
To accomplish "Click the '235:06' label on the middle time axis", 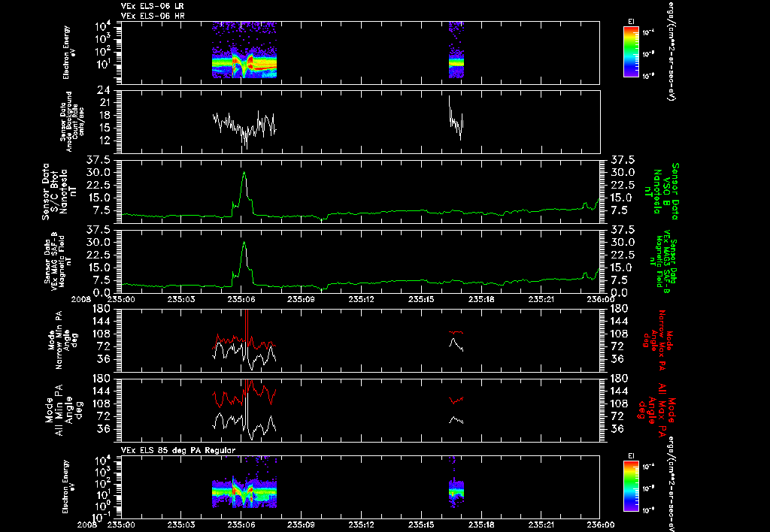I will (241, 299).
